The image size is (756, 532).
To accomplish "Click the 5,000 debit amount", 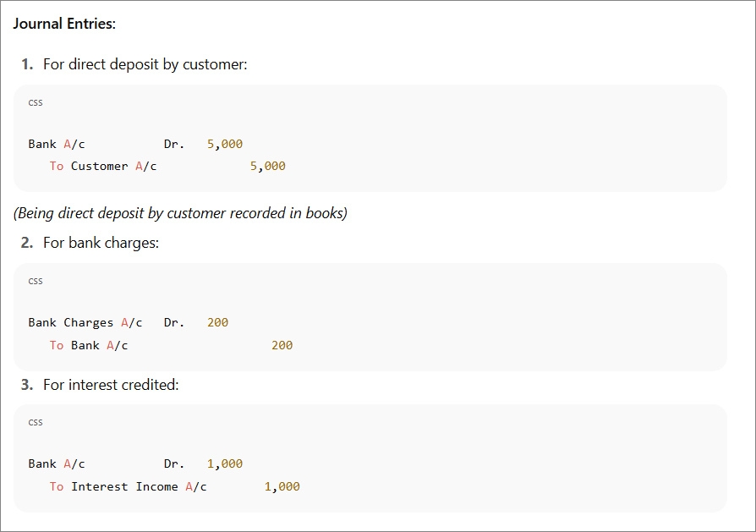I will [x=225, y=145].
